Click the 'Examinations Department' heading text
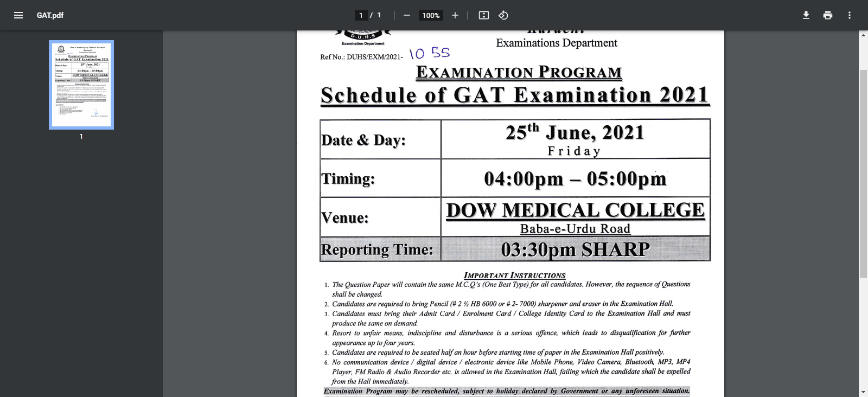Image resolution: width=868 pixels, height=397 pixels. click(557, 43)
